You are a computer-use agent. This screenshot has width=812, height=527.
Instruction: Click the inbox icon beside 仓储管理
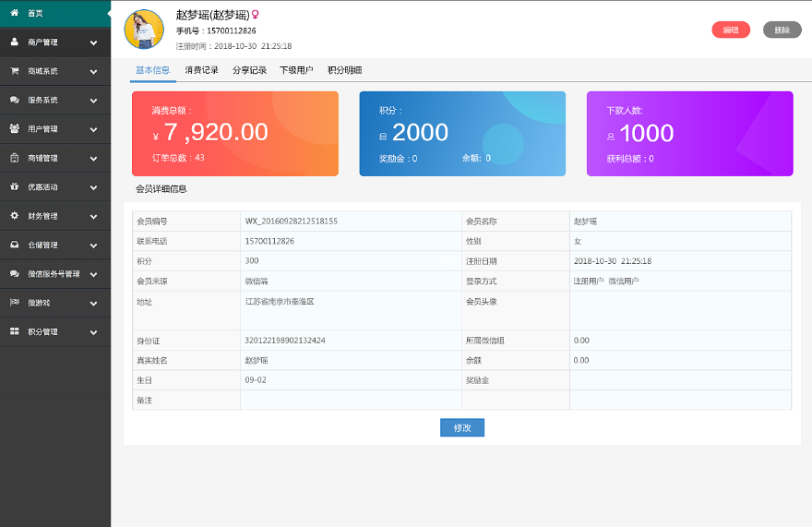15,245
